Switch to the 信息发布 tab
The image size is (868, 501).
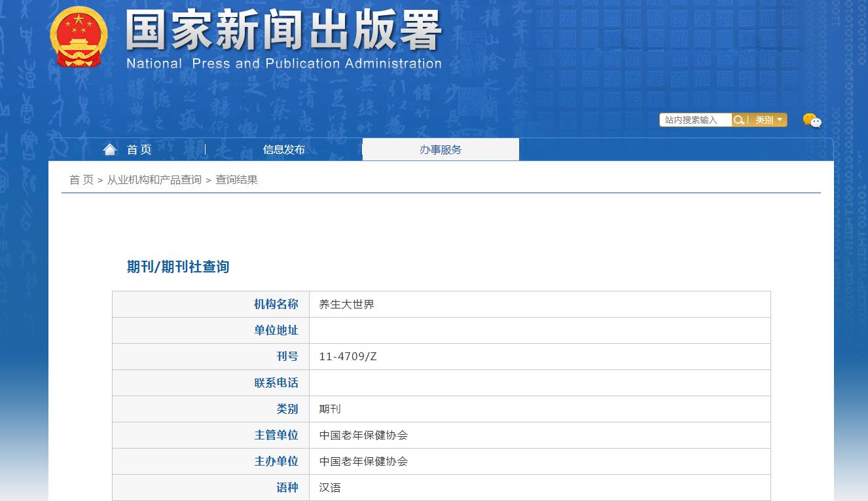pos(283,149)
